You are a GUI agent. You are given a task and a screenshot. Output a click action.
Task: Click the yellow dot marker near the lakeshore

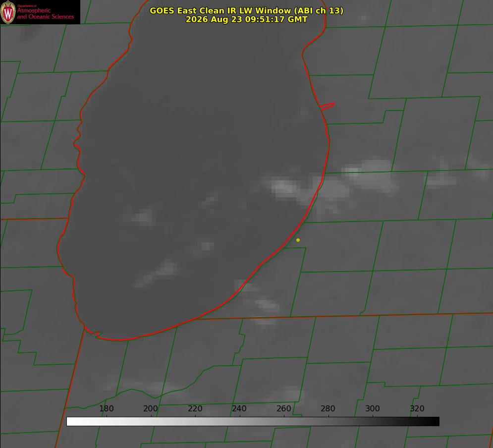[298, 240]
